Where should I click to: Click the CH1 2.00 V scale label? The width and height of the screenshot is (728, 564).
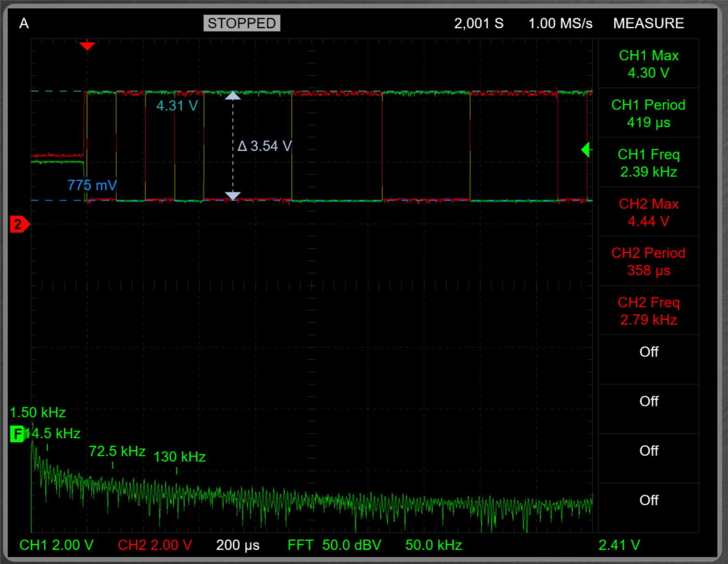click(56, 545)
